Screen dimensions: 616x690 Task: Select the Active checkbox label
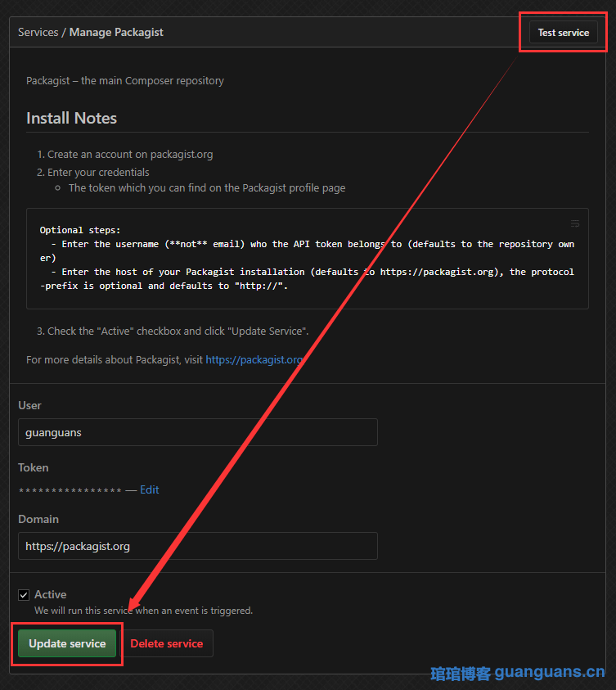click(x=51, y=594)
